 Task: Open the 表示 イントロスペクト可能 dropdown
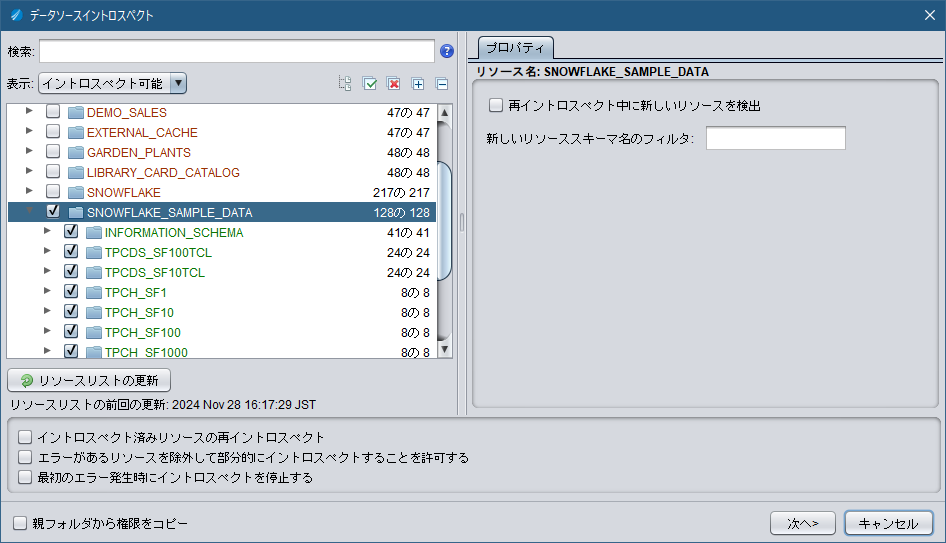pos(112,83)
